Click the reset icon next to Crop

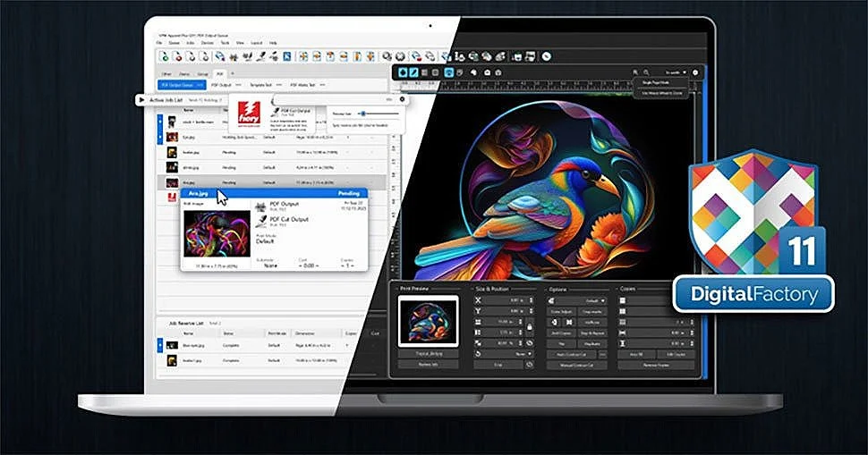coord(529,365)
